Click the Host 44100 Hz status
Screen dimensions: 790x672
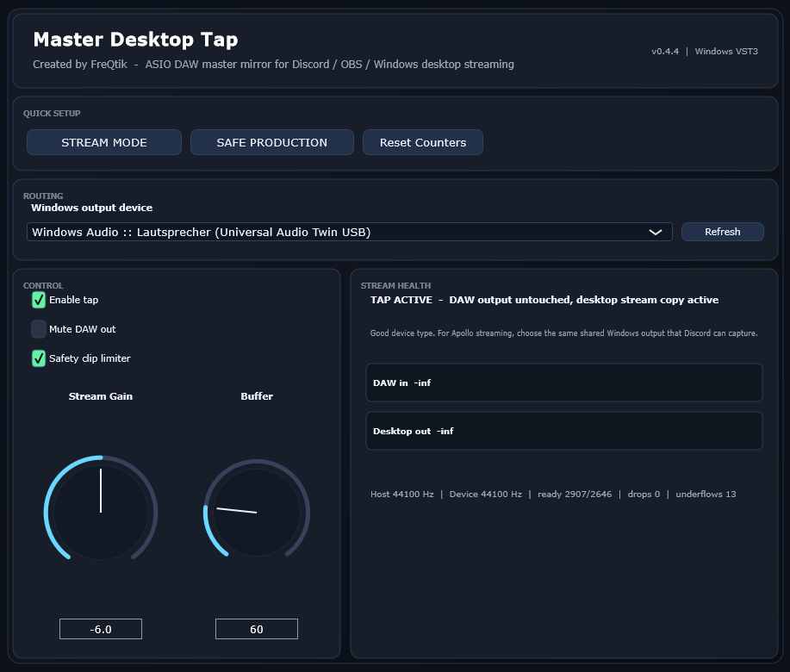[x=402, y=495]
